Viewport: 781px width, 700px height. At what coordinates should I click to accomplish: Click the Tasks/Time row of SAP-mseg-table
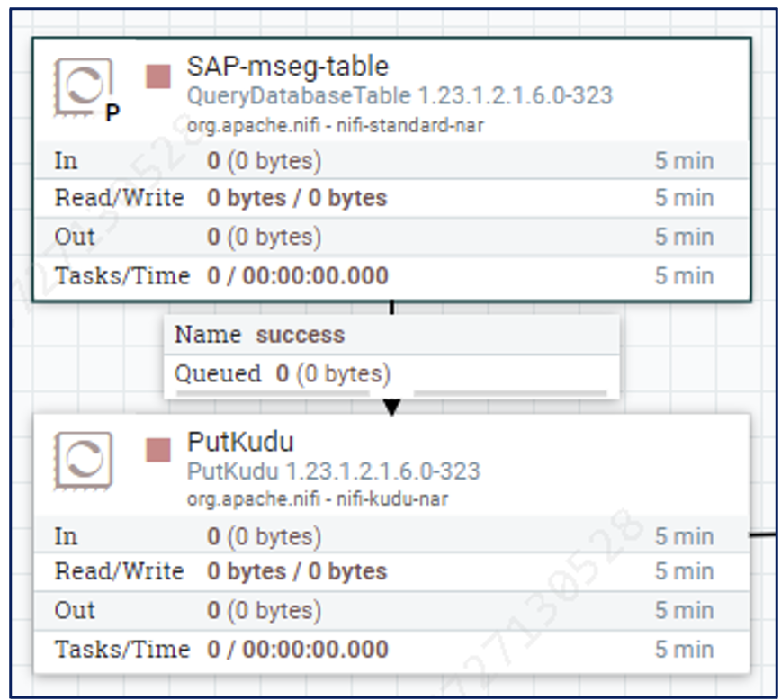pos(392,276)
